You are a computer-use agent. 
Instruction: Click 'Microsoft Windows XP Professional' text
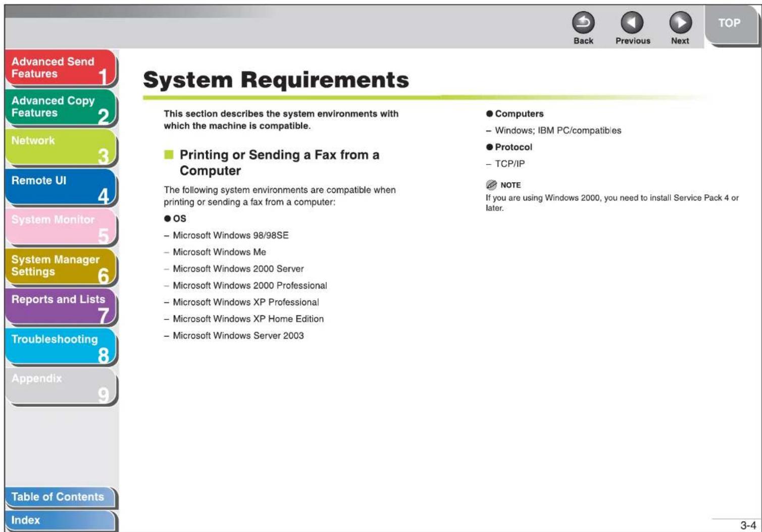(246, 302)
